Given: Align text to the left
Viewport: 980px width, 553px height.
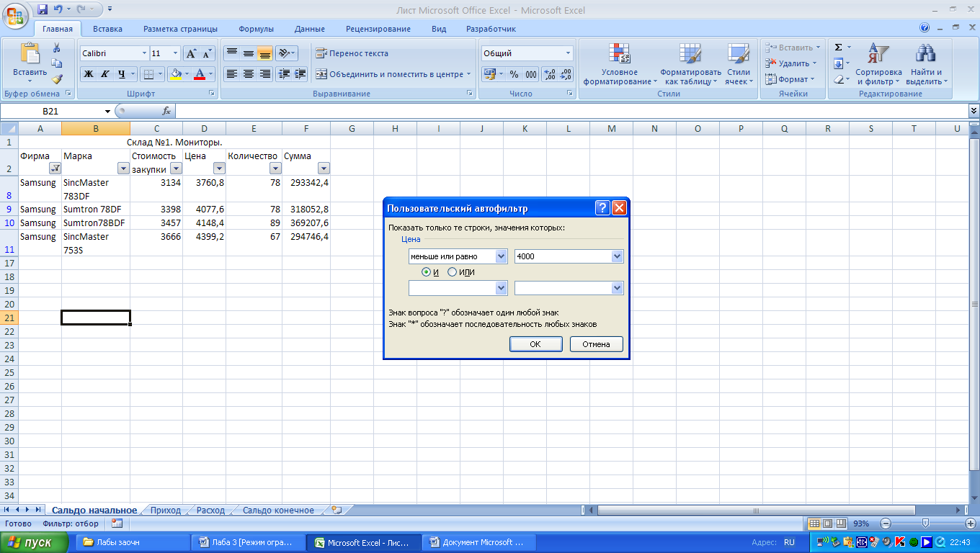Looking at the screenshot, I should [231, 74].
